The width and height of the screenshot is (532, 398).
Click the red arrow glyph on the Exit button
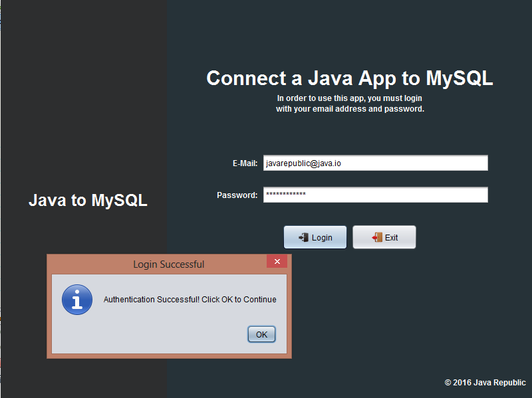coord(374,237)
